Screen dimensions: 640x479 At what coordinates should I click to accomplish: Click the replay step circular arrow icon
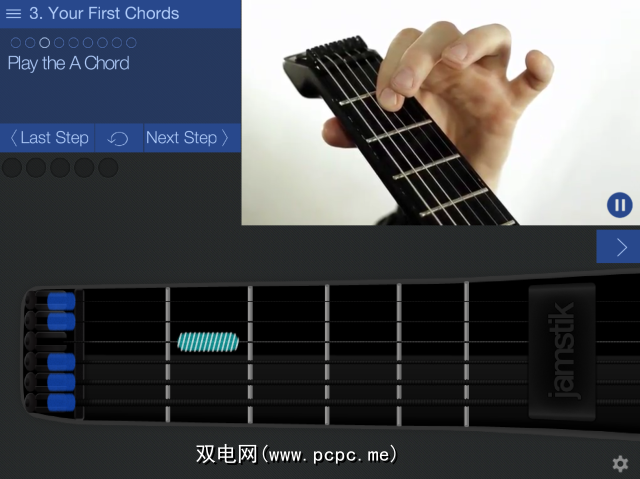click(x=118, y=139)
